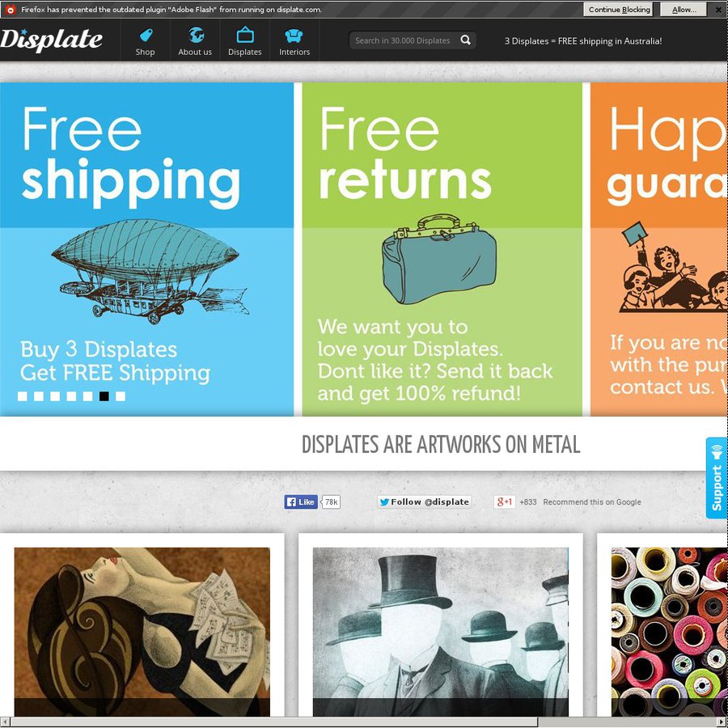This screenshot has width=728, height=728.
Task: Click the search Displates input field
Action: (403, 40)
